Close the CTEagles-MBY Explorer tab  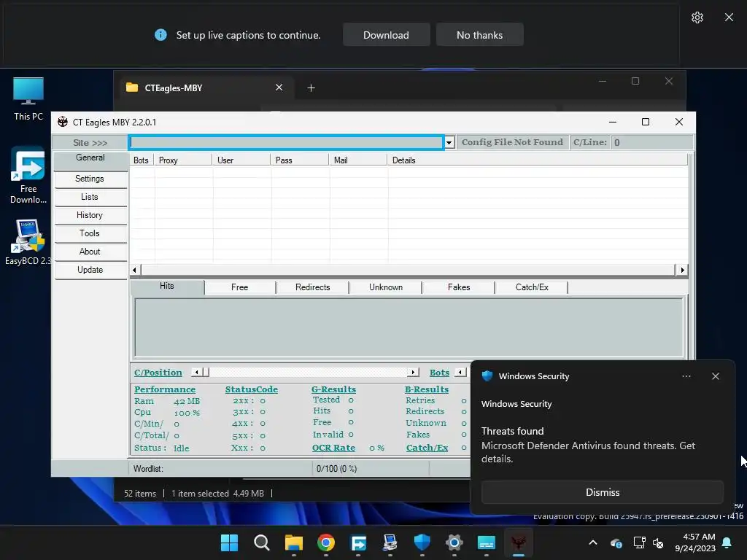[x=279, y=87]
